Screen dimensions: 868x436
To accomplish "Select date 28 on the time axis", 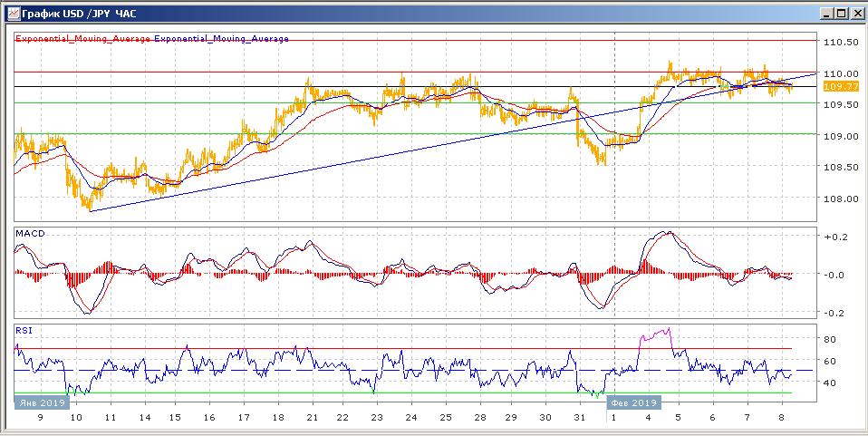I will tap(480, 418).
